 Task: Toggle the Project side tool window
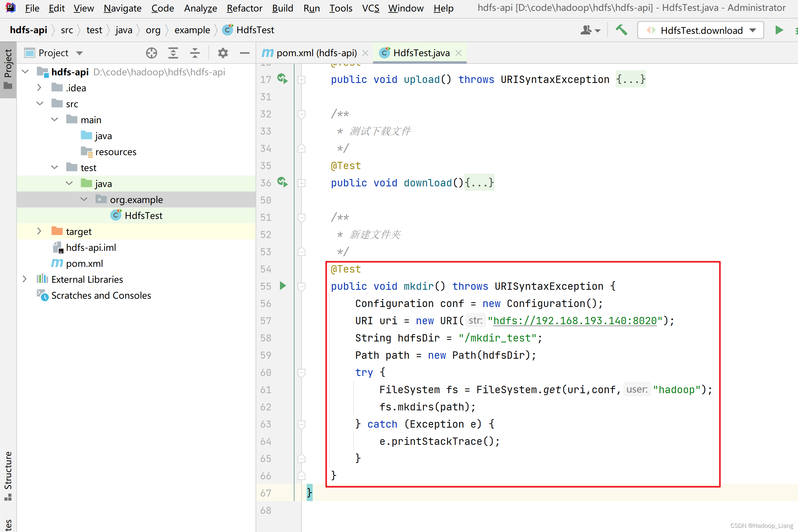click(x=8, y=69)
